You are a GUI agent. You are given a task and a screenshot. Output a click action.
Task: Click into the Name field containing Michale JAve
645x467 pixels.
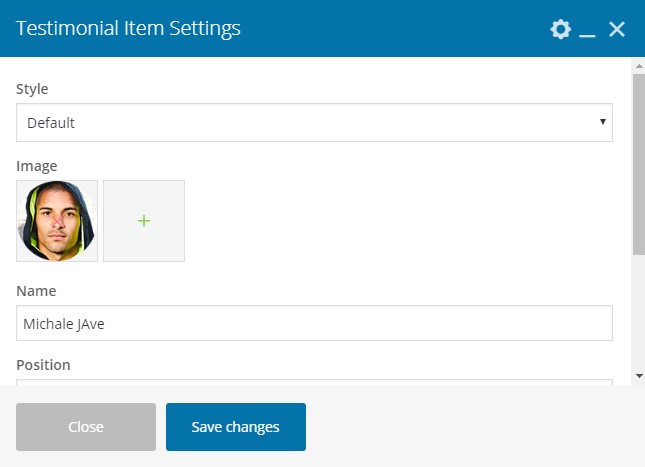click(314, 323)
